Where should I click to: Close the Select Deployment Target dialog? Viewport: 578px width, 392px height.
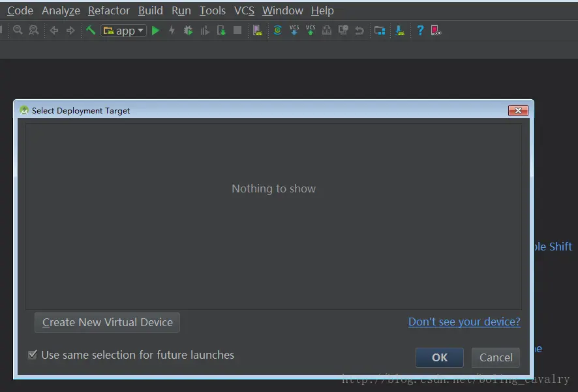[518, 110]
